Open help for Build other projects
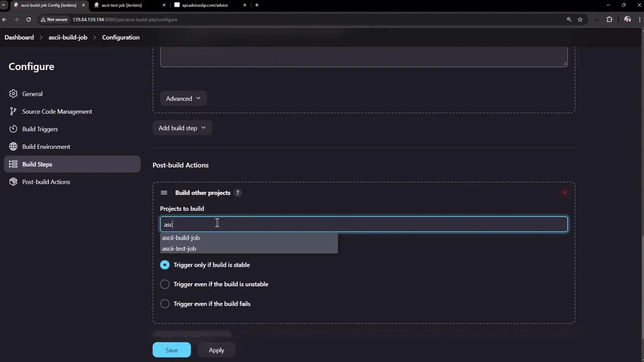The width and height of the screenshot is (644, 362). click(237, 193)
